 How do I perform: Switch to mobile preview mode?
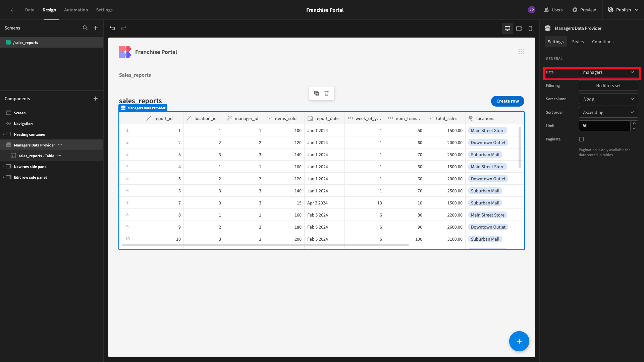coord(530,28)
